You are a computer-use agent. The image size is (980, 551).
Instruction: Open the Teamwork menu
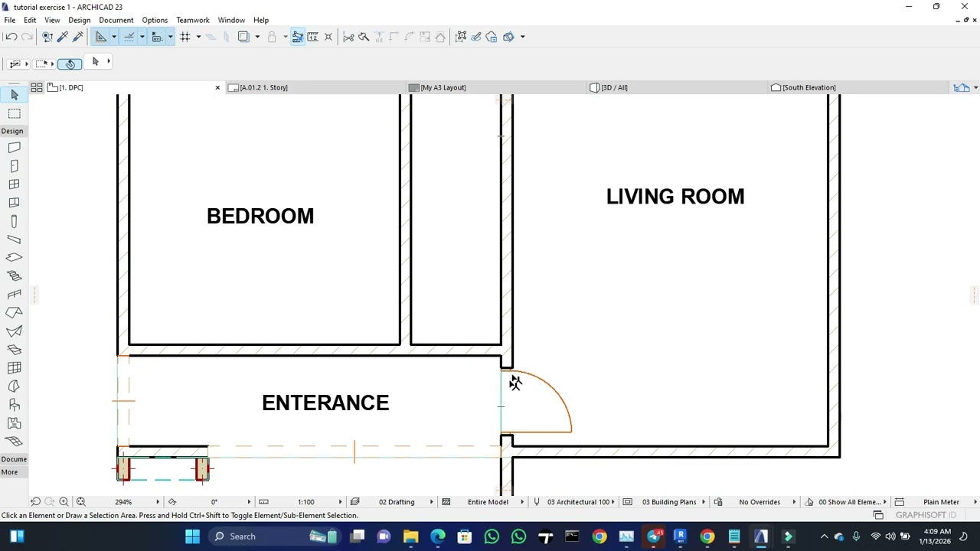point(192,20)
